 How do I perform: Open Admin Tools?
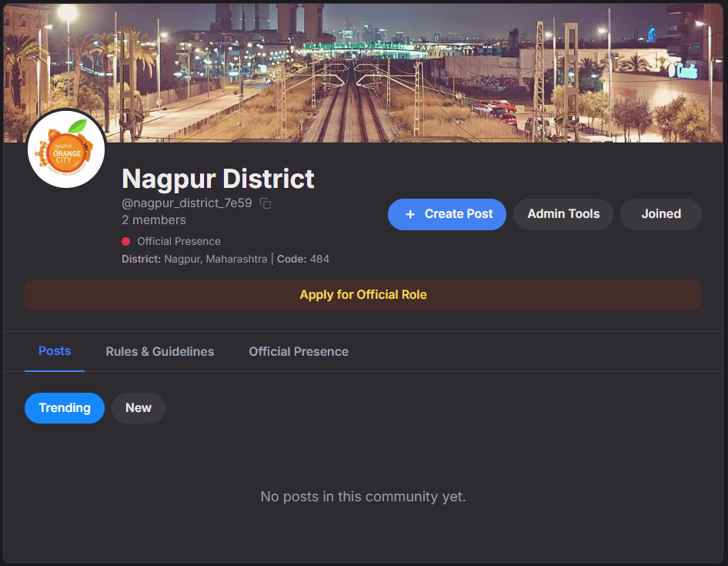point(563,214)
